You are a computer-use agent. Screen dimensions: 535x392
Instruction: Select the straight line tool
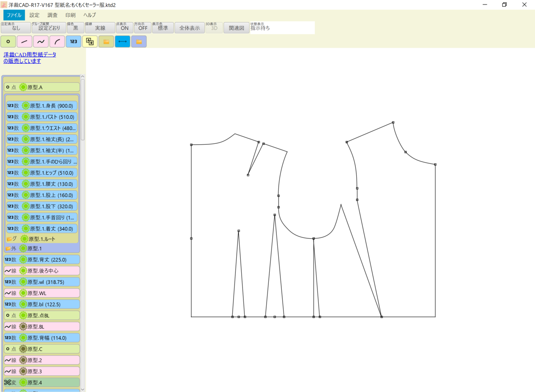click(x=24, y=41)
